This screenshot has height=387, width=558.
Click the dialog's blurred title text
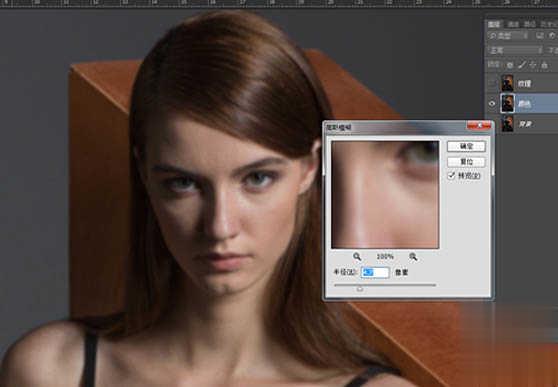click(339, 127)
